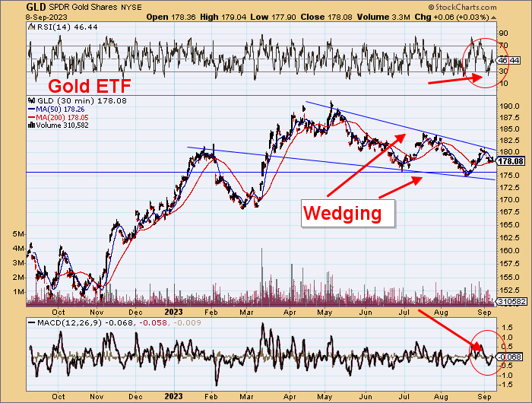Viewport: 532px width, 403px height.
Task: Click the -0.009 MACD histogram value
Action: click(187, 323)
